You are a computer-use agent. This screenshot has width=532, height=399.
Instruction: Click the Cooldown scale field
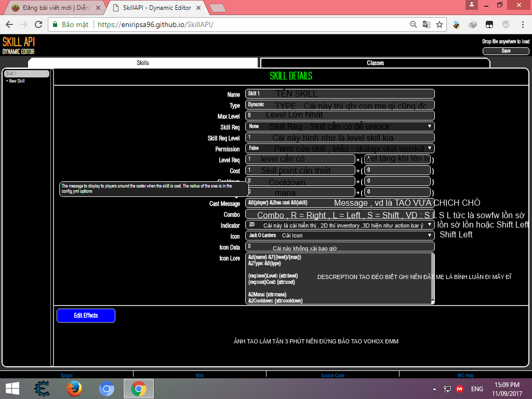click(x=397, y=181)
